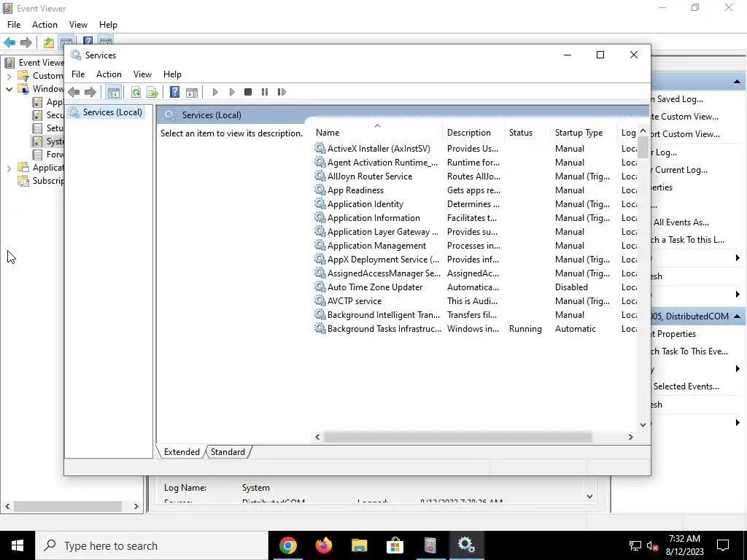Open Services Action menu
747x560 pixels.
[x=109, y=74]
